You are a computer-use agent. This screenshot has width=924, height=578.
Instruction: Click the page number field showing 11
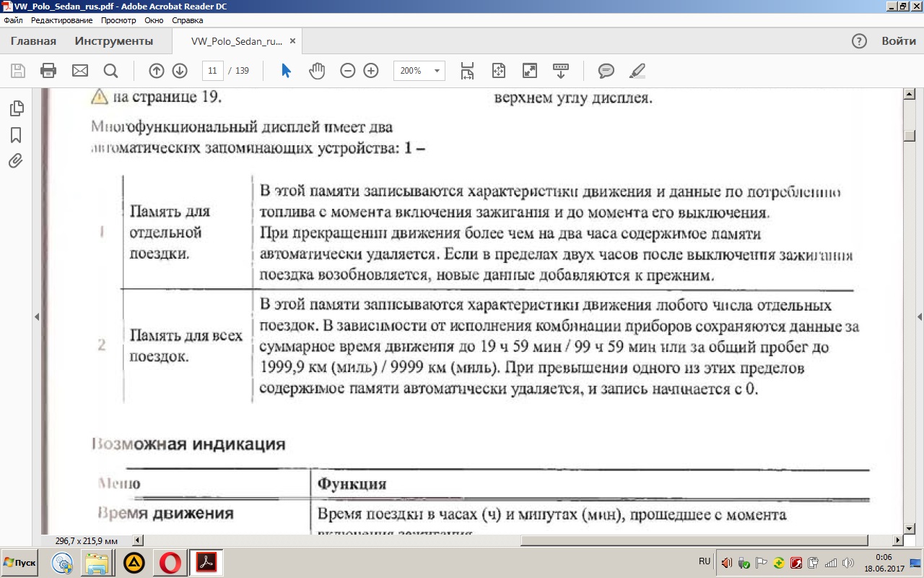click(x=212, y=71)
